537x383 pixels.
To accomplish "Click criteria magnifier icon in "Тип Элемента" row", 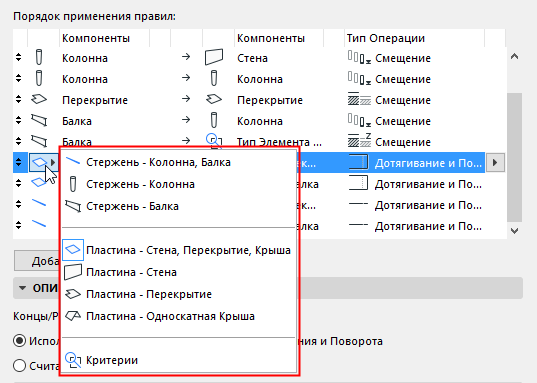I will pos(214,141).
